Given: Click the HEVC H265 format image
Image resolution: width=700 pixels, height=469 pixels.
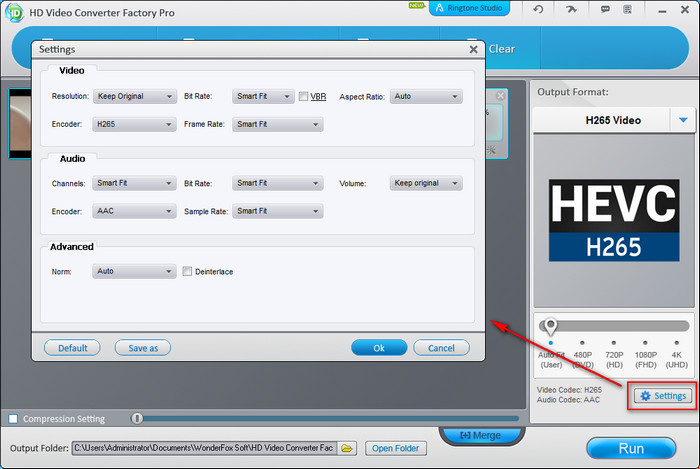Looking at the screenshot, I should click(614, 220).
